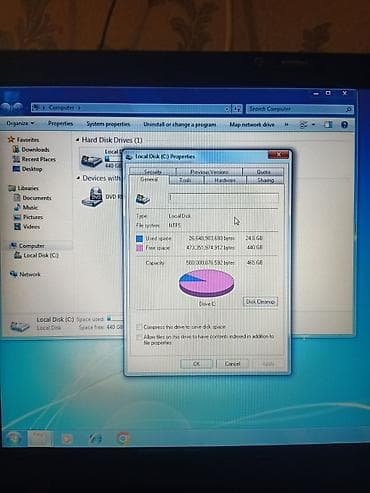Click the Local Disk drive icon in Hard Disk Drives

click(x=91, y=160)
